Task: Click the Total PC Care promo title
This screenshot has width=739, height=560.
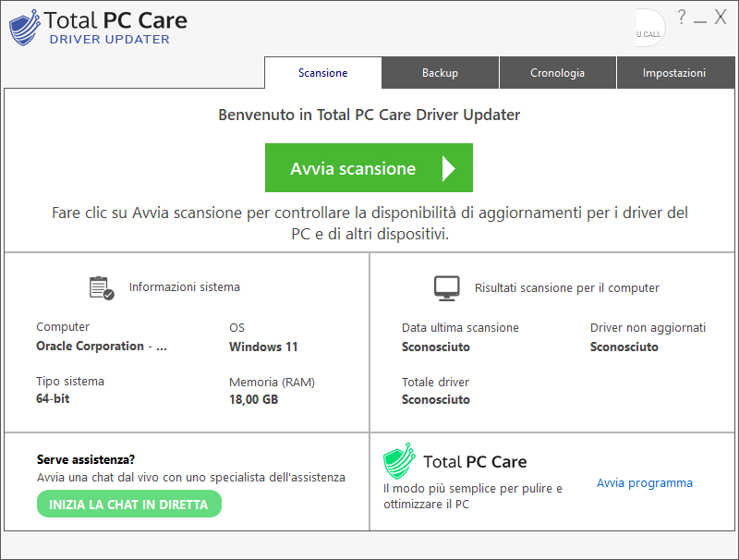Action: tap(475, 461)
